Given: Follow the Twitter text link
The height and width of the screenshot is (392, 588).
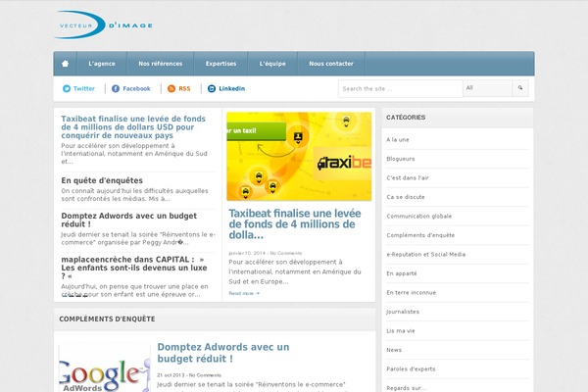Looking at the screenshot, I should (84, 88).
